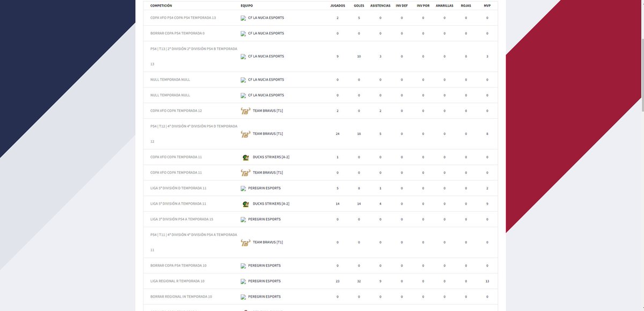The image size is (644, 311).
Task: Open LIGA 3ª DIVISIÓN PS4 A TEMPORADA 15
Action: pyautogui.click(x=181, y=219)
